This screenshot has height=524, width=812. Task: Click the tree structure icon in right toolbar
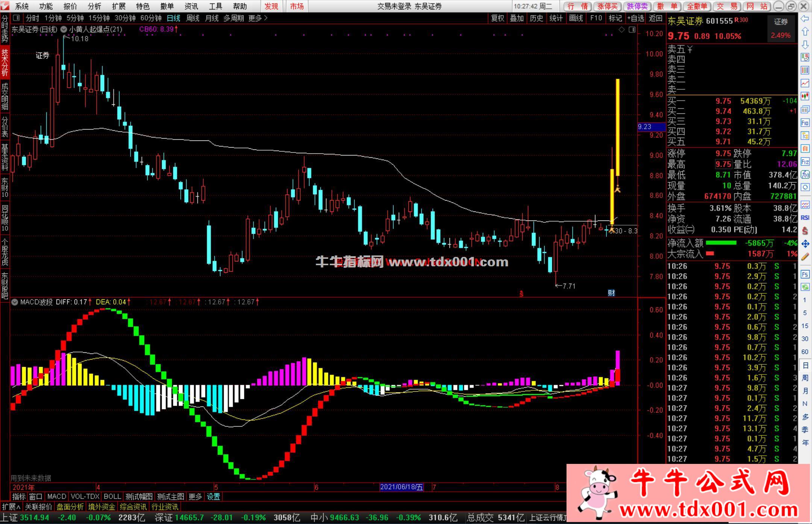point(805,136)
